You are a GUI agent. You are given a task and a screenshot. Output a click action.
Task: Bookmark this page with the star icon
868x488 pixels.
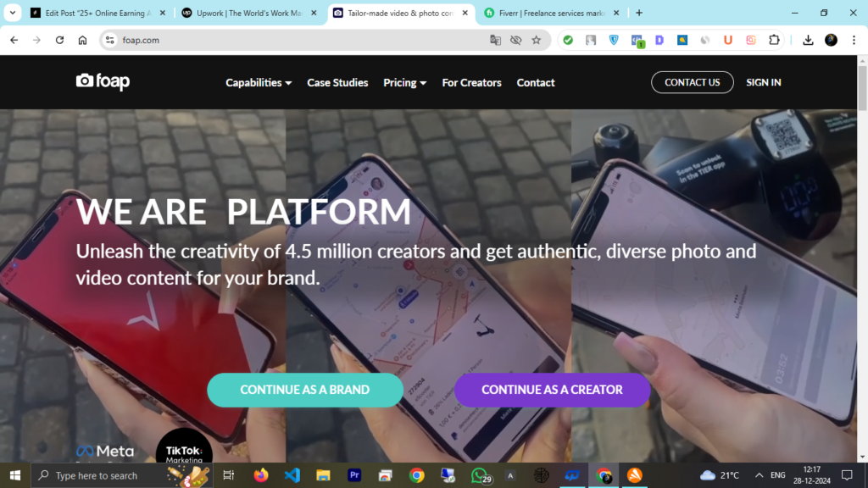[536, 40]
